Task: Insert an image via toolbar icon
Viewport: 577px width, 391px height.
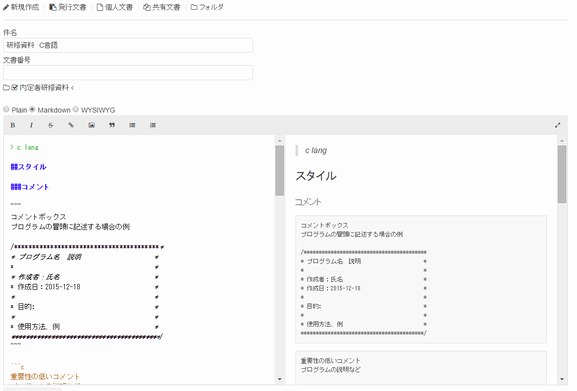Action: click(91, 125)
